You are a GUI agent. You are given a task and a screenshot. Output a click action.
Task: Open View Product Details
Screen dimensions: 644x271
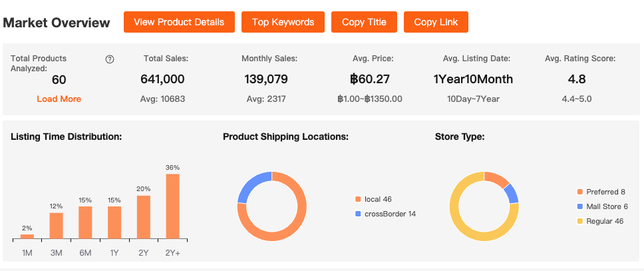179,22
